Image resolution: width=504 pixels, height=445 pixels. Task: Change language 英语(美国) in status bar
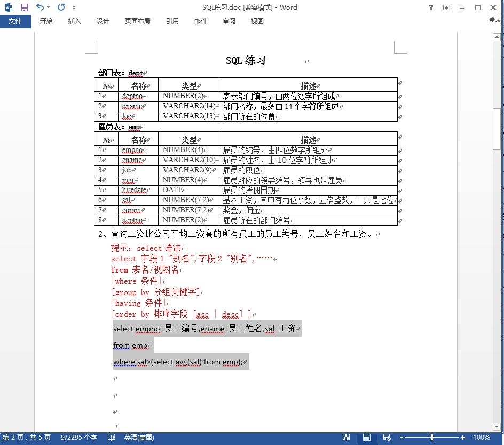(139, 438)
